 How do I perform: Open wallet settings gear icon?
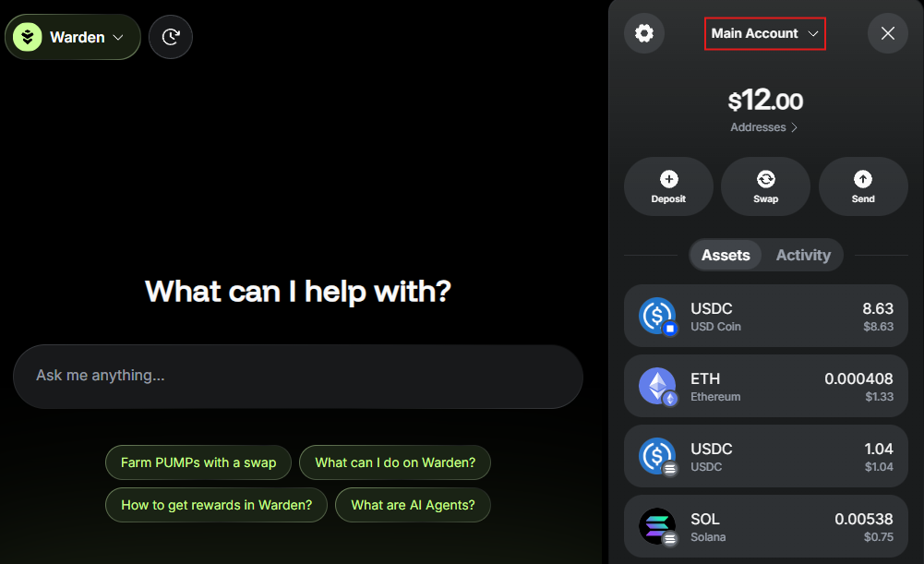[x=644, y=33]
